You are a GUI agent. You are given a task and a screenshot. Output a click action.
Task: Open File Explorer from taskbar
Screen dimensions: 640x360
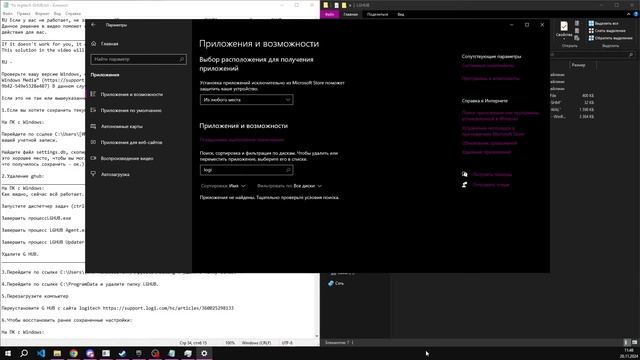[57, 353]
